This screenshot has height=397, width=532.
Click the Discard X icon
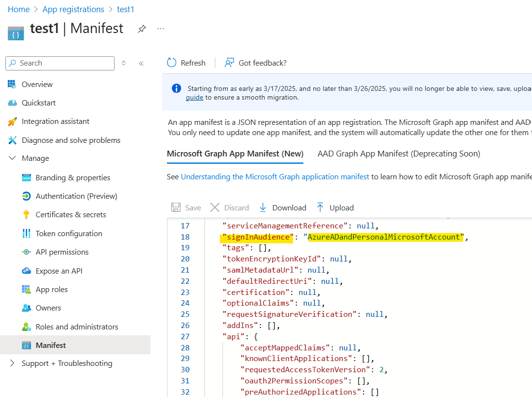click(x=215, y=207)
